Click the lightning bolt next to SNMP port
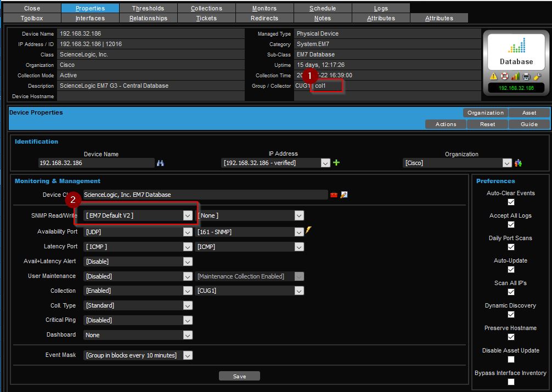This screenshot has width=552, height=392. 308,231
